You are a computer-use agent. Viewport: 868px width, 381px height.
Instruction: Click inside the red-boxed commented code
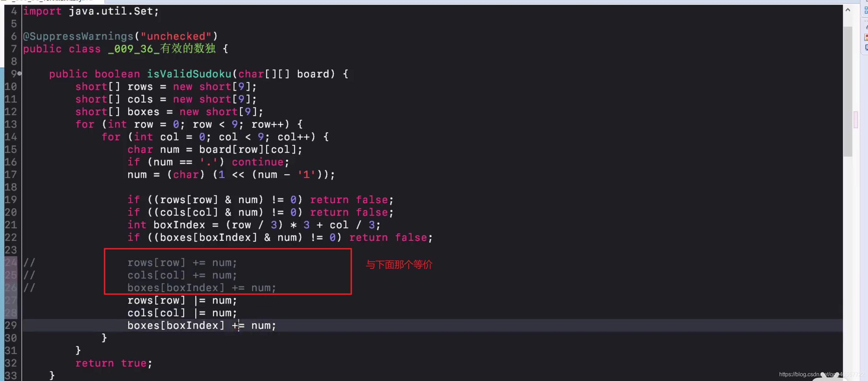tap(182, 275)
